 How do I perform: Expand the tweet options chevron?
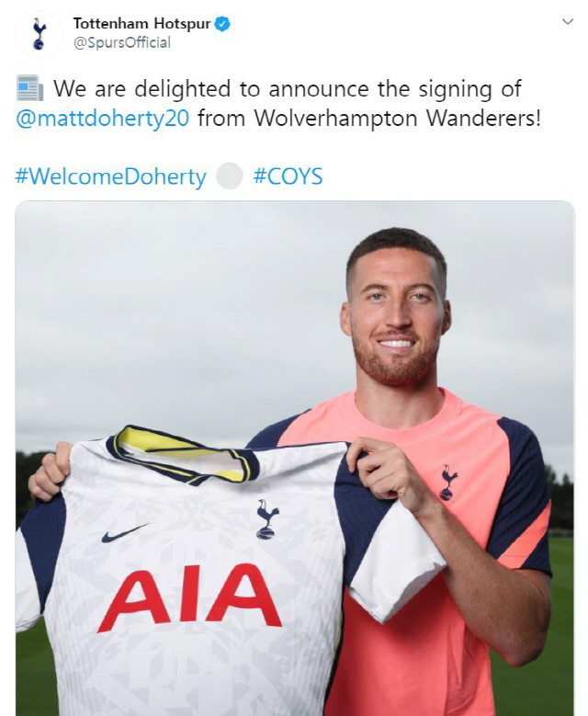click(567, 21)
